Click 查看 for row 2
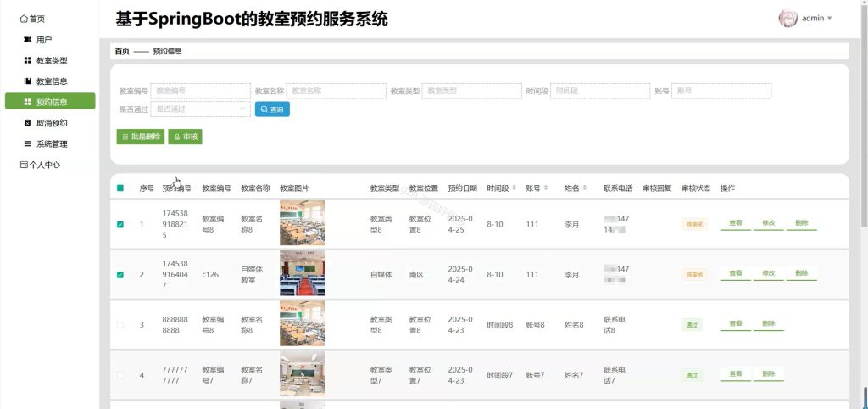 (735, 274)
